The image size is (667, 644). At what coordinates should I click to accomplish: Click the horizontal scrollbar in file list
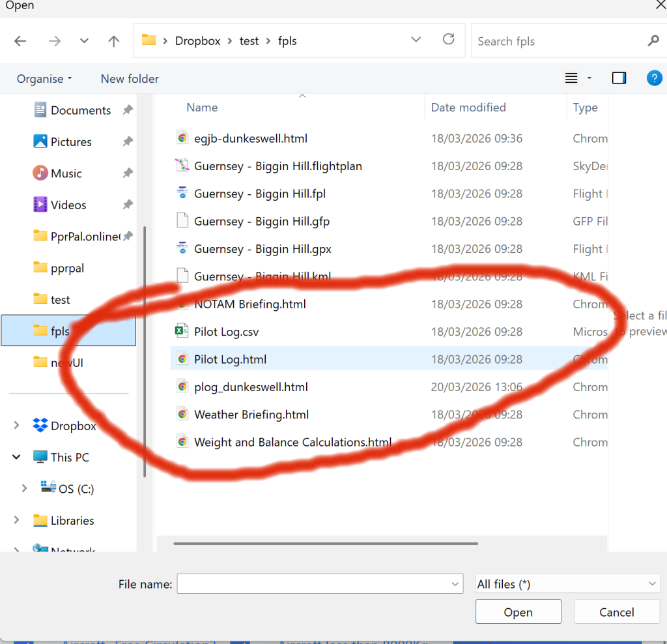click(326, 542)
